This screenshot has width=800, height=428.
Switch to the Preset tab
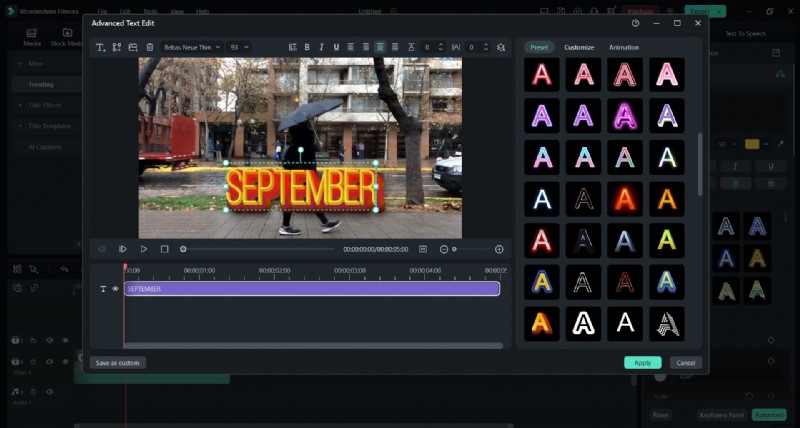point(539,47)
